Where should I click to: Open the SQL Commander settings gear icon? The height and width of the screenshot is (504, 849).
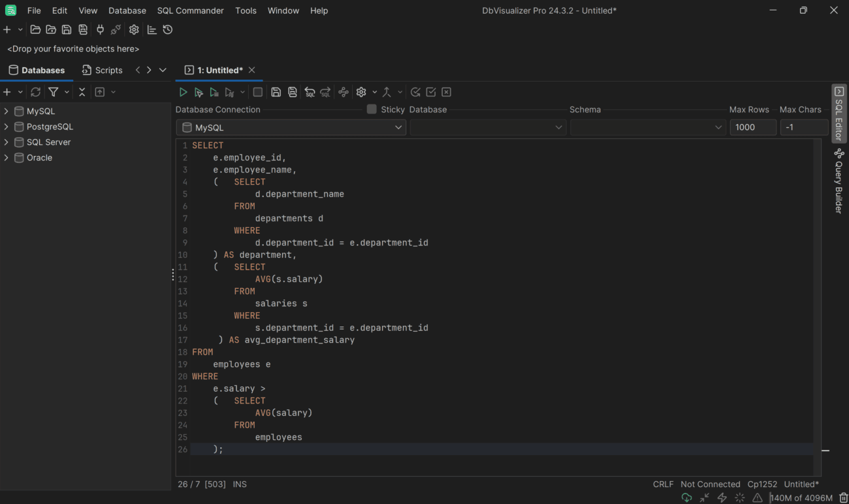tap(361, 91)
